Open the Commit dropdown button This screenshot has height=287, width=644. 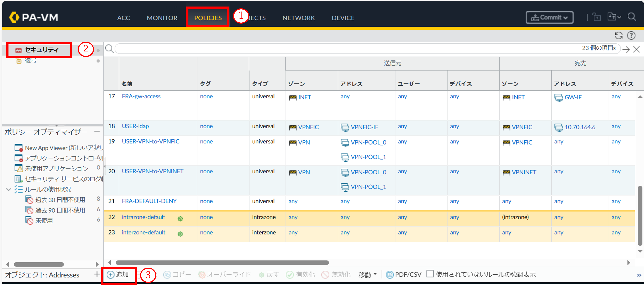pyautogui.click(x=549, y=17)
